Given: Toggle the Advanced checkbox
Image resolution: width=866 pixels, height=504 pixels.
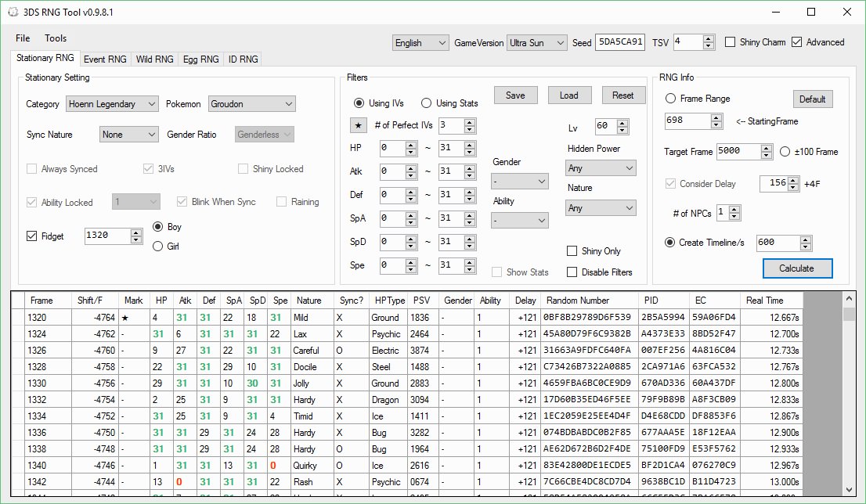Looking at the screenshot, I should [x=796, y=42].
